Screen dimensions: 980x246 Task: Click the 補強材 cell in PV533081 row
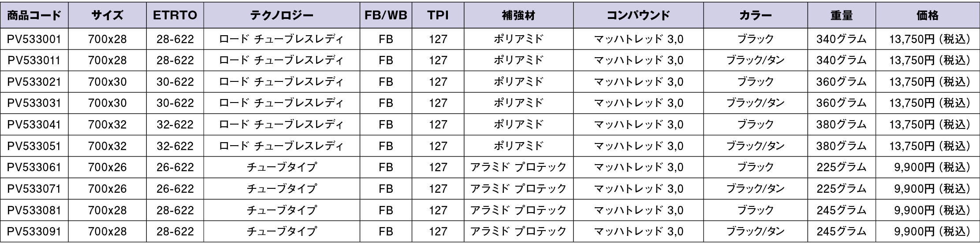[x=518, y=210]
